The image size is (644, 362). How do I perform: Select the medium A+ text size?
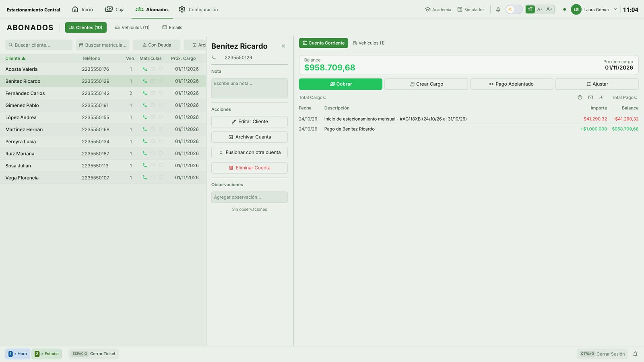click(540, 9)
